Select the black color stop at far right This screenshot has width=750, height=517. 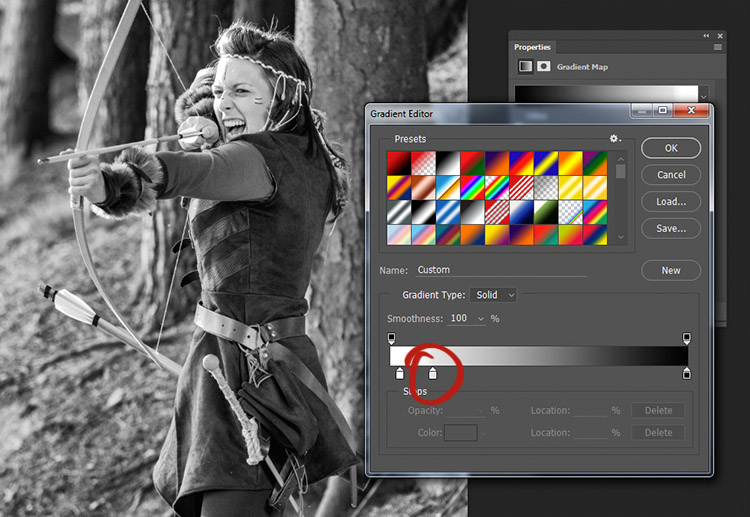point(687,374)
